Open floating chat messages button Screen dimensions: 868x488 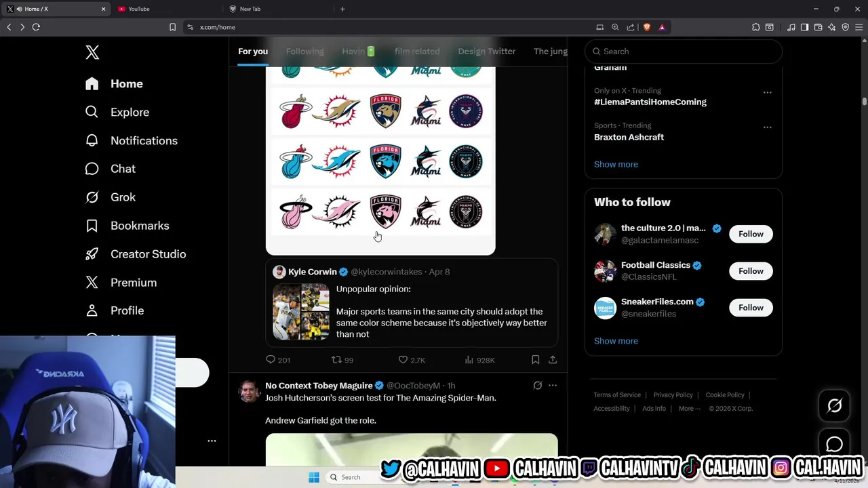pyautogui.click(x=834, y=444)
